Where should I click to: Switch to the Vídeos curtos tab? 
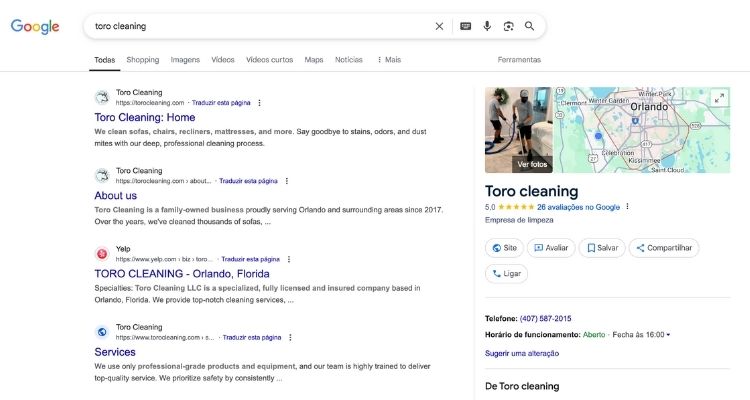(x=269, y=60)
